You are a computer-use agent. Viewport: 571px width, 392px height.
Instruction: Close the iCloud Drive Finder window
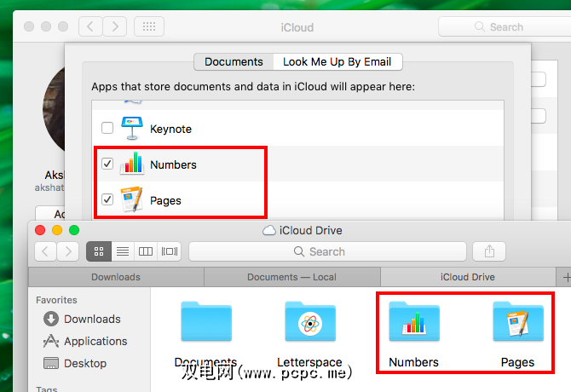click(x=40, y=230)
